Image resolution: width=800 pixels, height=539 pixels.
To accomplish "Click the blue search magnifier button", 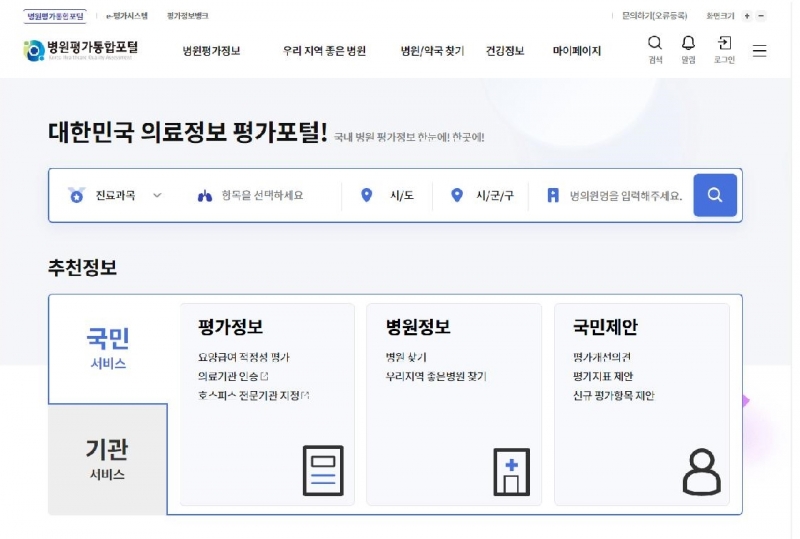I will pyautogui.click(x=714, y=195).
